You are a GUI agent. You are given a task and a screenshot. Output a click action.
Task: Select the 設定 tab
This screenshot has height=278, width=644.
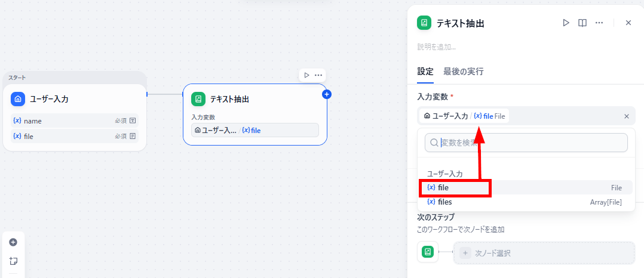(425, 72)
